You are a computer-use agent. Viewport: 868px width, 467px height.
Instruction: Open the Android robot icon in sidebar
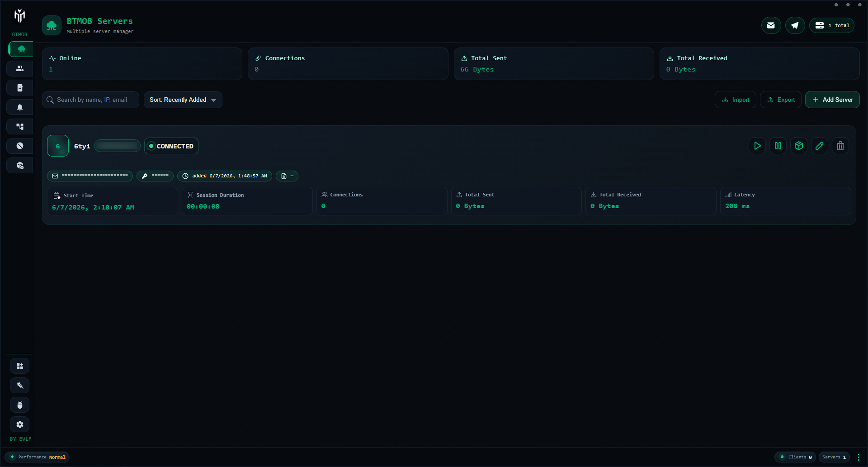pos(20,405)
